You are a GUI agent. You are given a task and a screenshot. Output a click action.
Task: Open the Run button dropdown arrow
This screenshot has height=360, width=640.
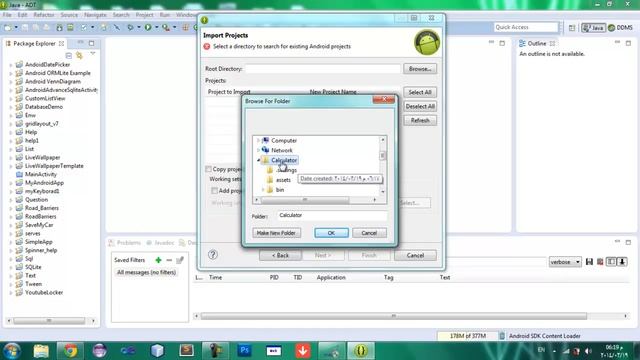click(x=157, y=27)
